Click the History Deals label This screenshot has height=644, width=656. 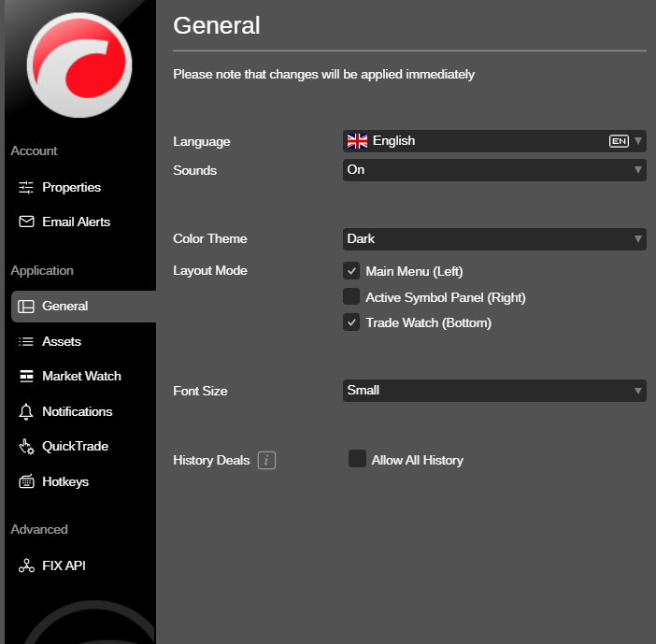pos(211,460)
